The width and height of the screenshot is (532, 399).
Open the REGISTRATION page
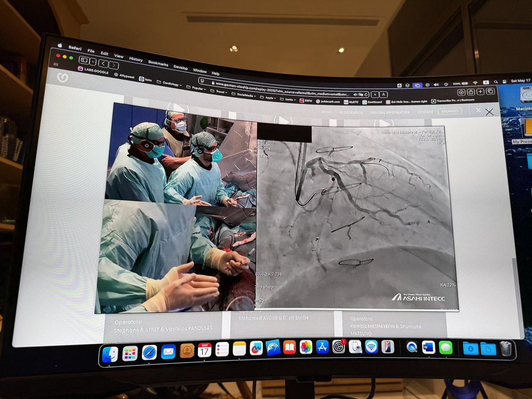click(x=351, y=113)
